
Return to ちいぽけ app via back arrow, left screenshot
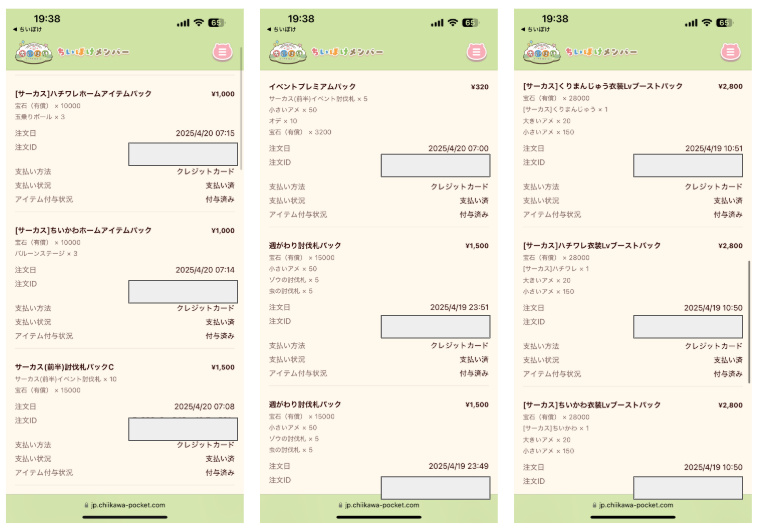(x=27, y=29)
